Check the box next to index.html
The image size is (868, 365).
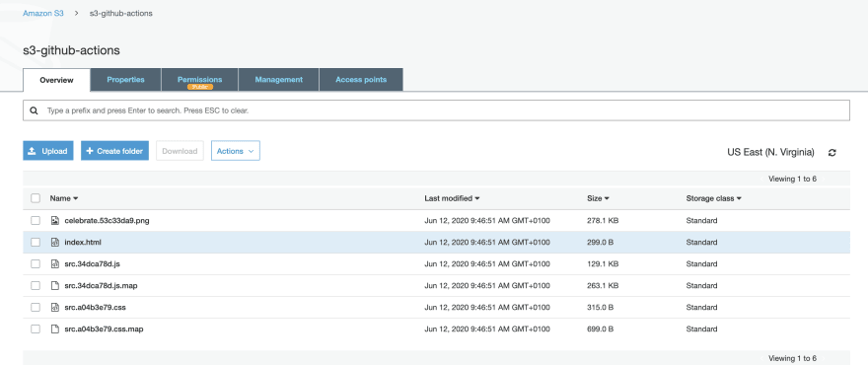[x=36, y=242]
